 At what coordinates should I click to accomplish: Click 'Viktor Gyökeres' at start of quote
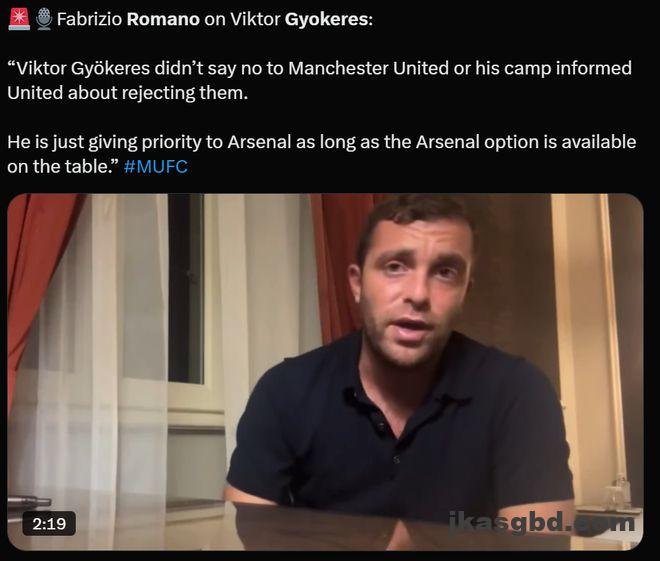click(78, 68)
